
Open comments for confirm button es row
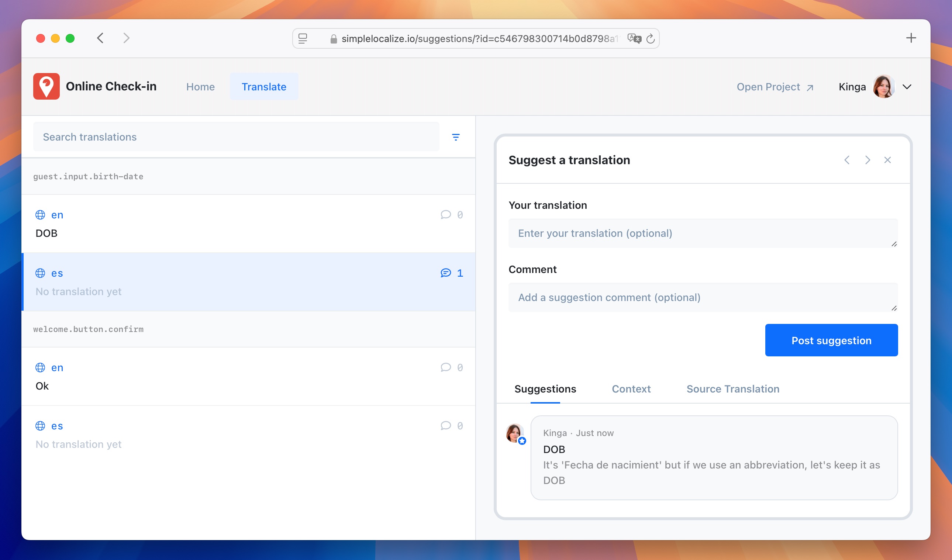[x=446, y=426]
